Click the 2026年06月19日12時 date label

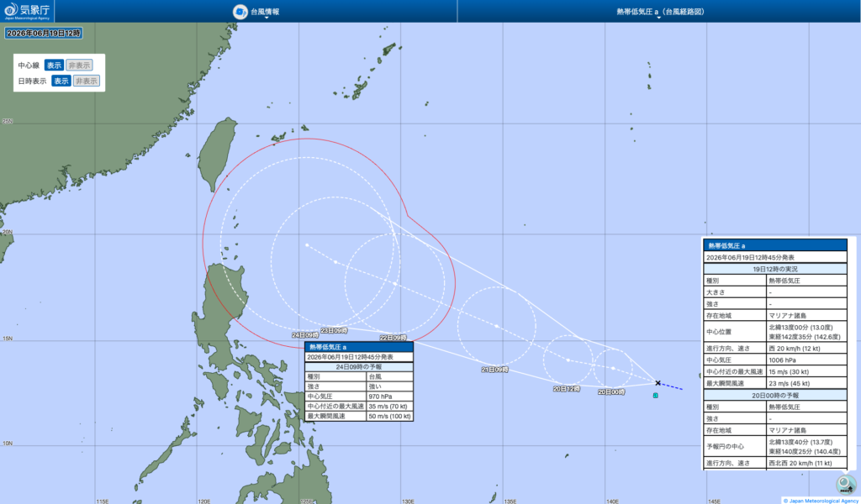click(44, 34)
